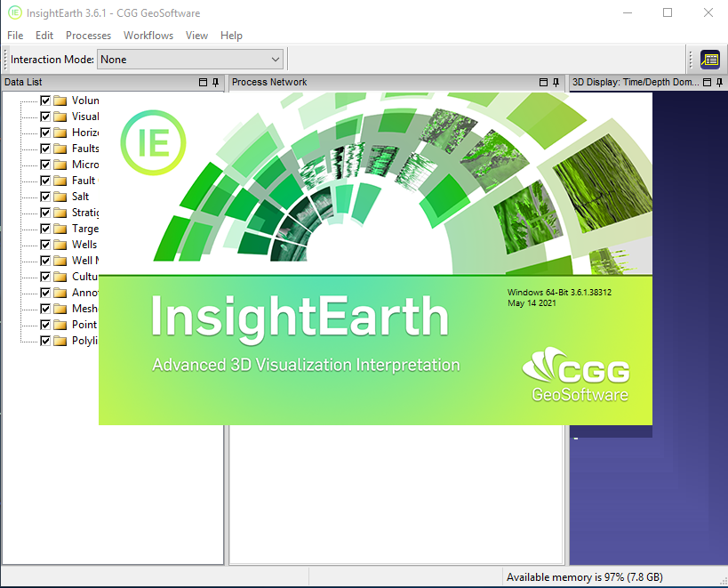Click the Wells folder icon in Data List
Viewport: 728px width, 588px height.
click(60, 245)
